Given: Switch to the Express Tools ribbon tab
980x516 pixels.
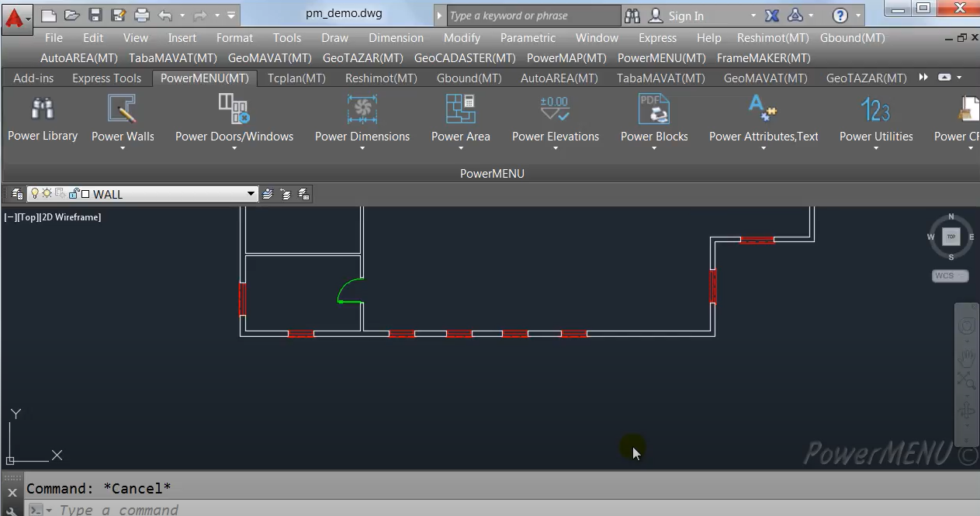Looking at the screenshot, I should pyautogui.click(x=107, y=78).
